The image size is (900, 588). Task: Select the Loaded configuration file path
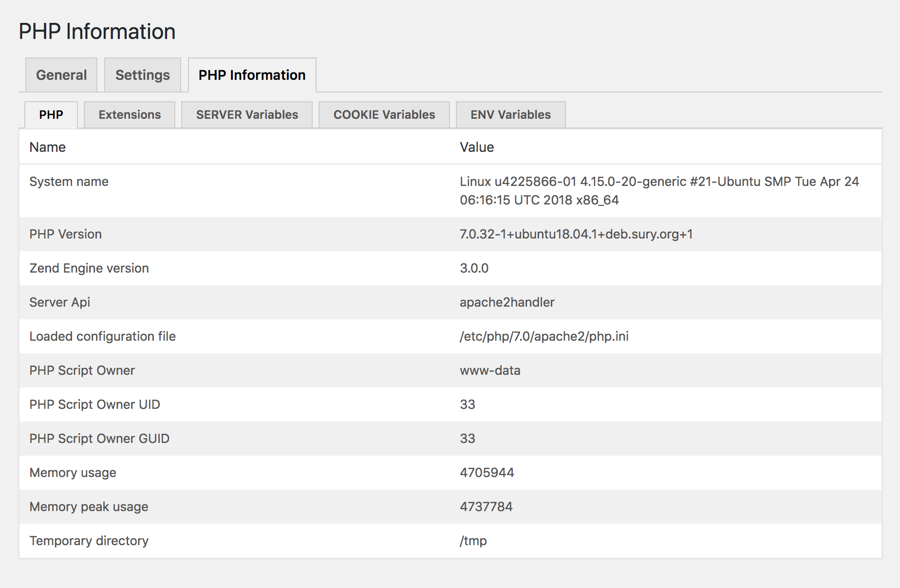[x=544, y=336]
